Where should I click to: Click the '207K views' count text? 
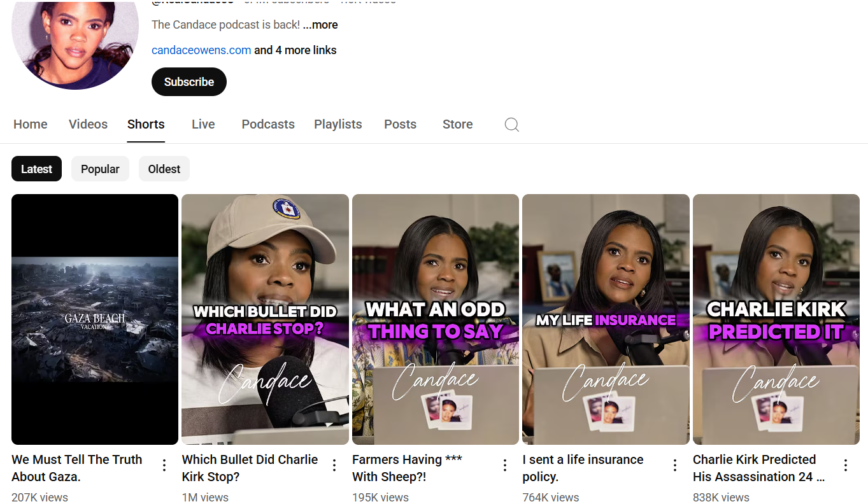[x=39, y=497]
